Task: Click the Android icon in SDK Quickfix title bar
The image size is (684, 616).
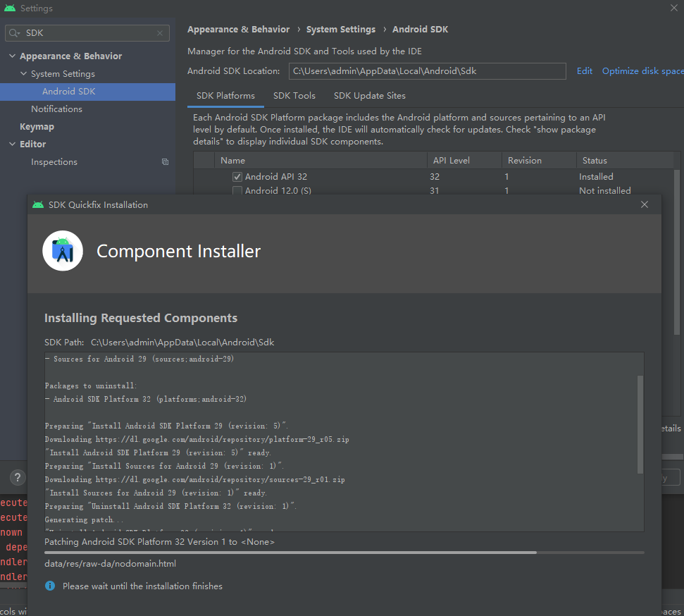Action: point(37,204)
